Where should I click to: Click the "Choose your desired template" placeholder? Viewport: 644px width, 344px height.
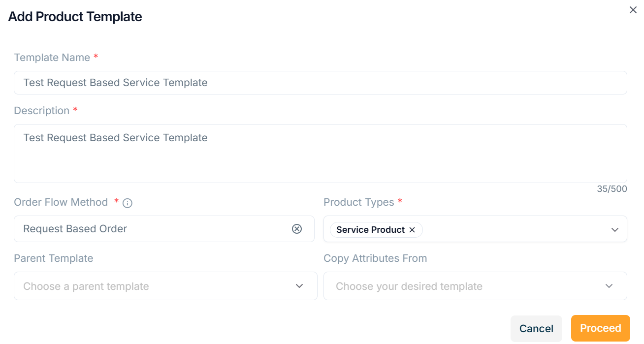(409, 286)
